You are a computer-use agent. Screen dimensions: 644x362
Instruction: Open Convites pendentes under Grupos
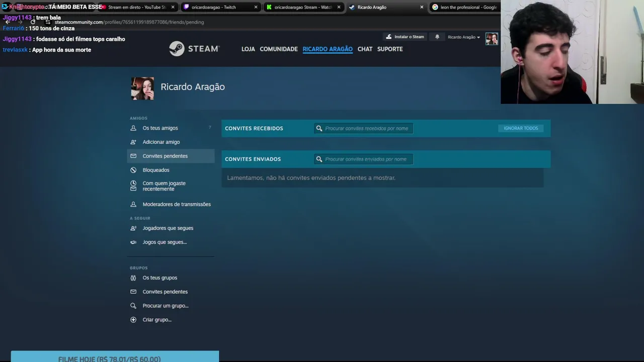165,292
